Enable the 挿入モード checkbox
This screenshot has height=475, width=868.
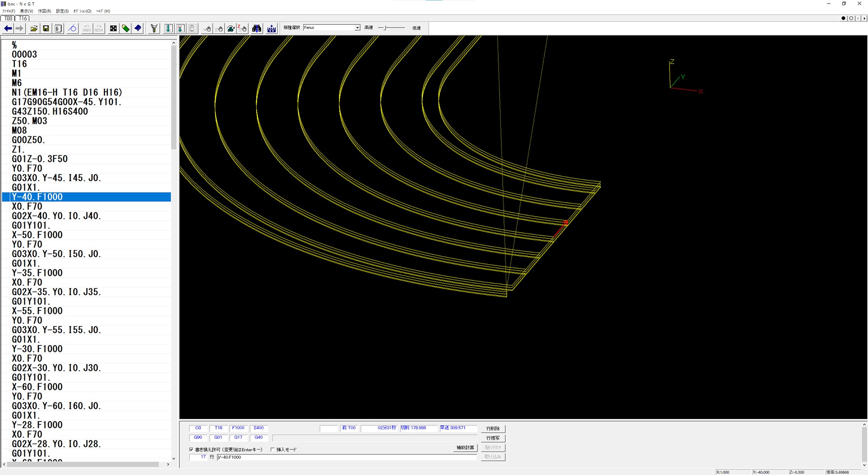click(272, 450)
